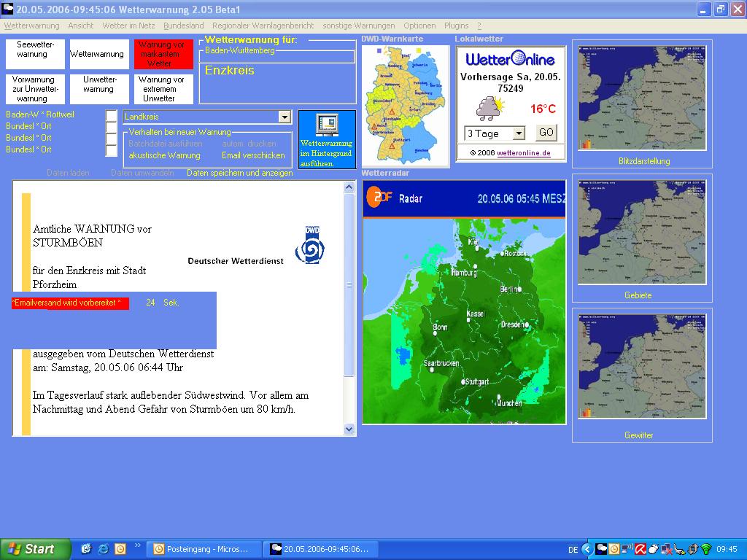Screen dimensions: 747x560
Task: Toggle the first Bundesl * Ort checkbox
Action: coord(111,128)
